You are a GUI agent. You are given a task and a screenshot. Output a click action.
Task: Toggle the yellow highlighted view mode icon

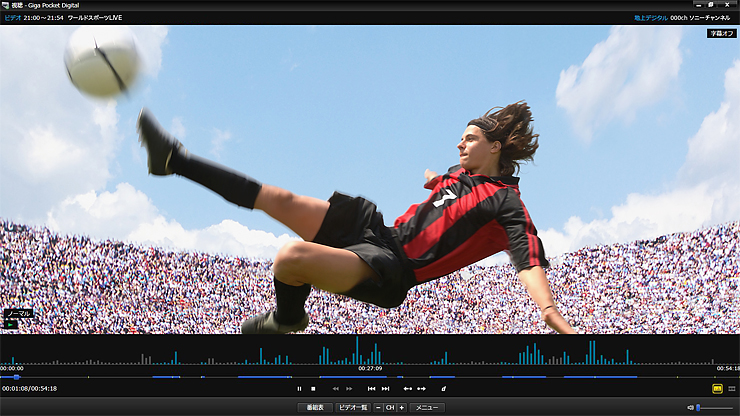point(717,388)
